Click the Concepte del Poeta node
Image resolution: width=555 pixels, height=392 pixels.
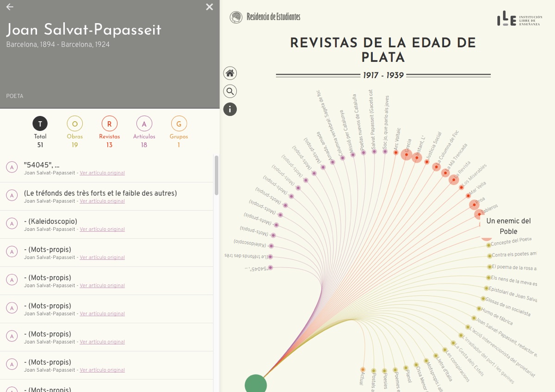[x=488, y=245]
